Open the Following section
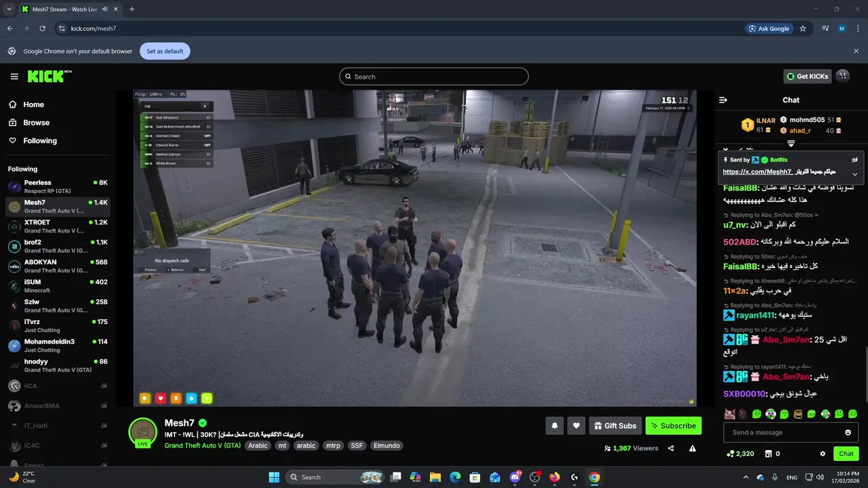This screenshot has height=488, width=868. coord(40,140)
